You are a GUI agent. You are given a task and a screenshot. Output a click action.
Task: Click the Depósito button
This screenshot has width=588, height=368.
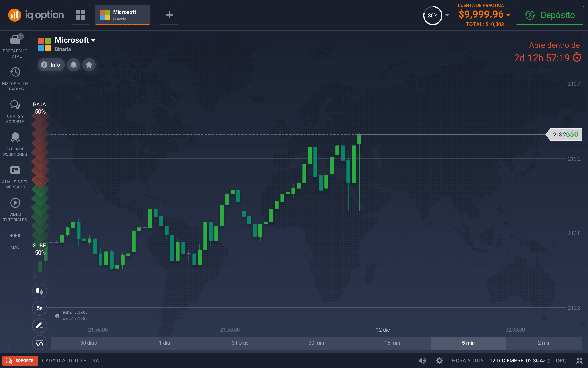click(x=550, y=15)
